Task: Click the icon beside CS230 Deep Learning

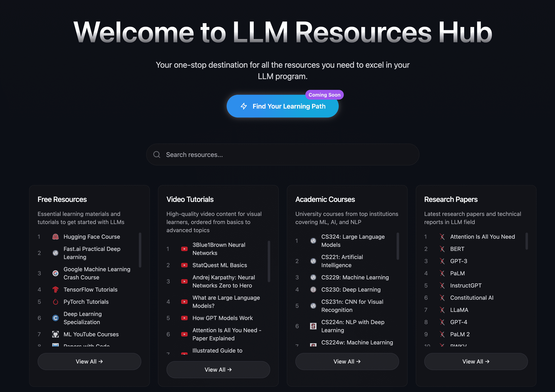Action: click(x=313, y=290)
